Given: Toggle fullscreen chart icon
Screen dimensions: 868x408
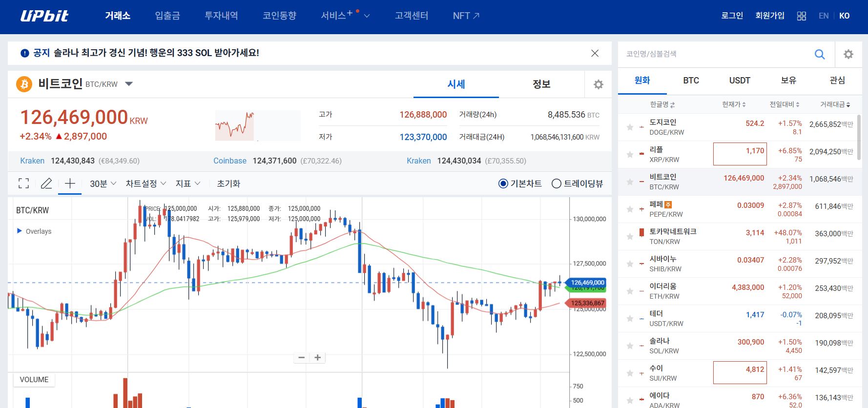Looking at the screenshot, I should 23,184.
